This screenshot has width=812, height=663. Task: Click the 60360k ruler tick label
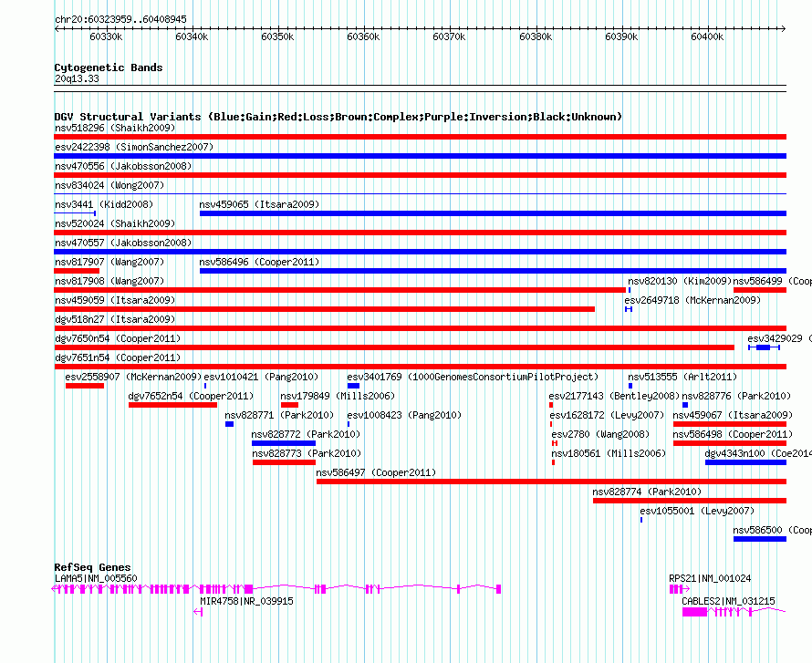[363, 36]
